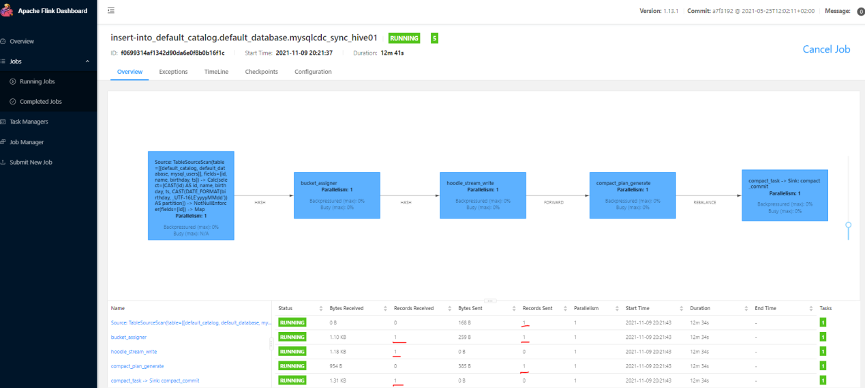This screenshot has height=389, width=866.
Task: Click the RUNNING status badge in job header
Action: click(x=404, y=38)
